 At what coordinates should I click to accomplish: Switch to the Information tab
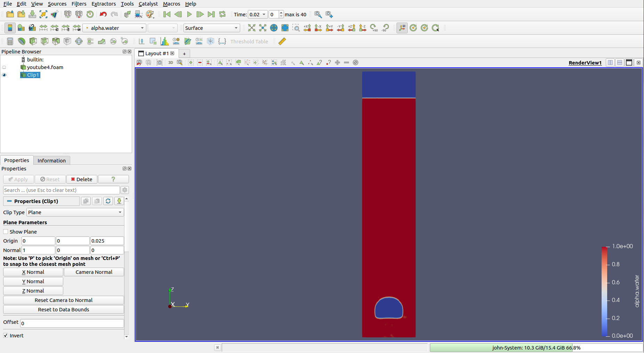click(51, 160)
